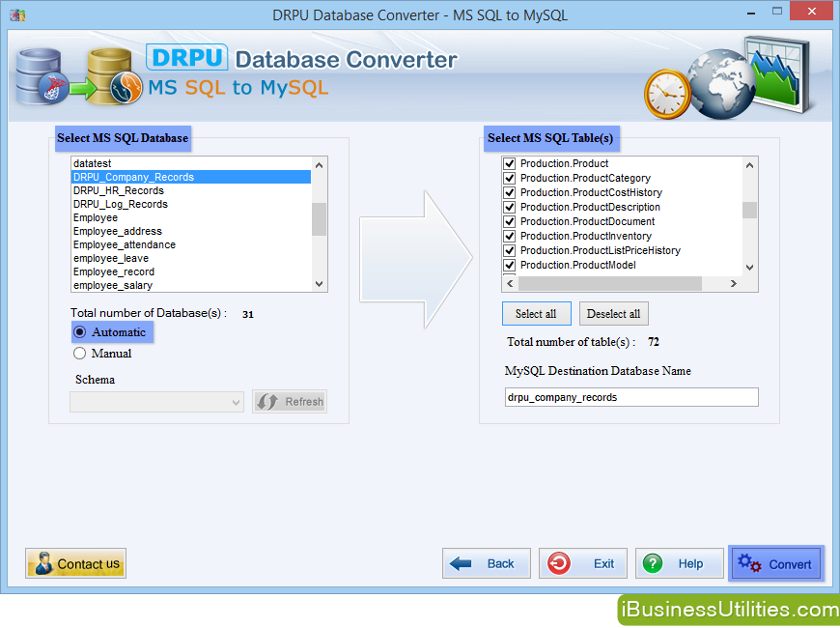
Task: Click MySQL Destination Database Name field
Action: click(631, 397)
